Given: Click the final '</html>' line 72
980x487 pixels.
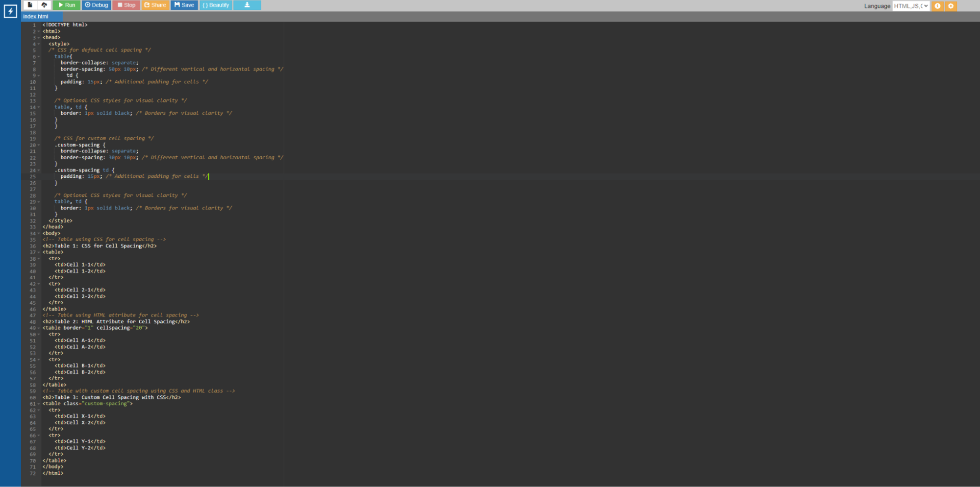Looking at the screenshot, I should [x=53, y=473].
